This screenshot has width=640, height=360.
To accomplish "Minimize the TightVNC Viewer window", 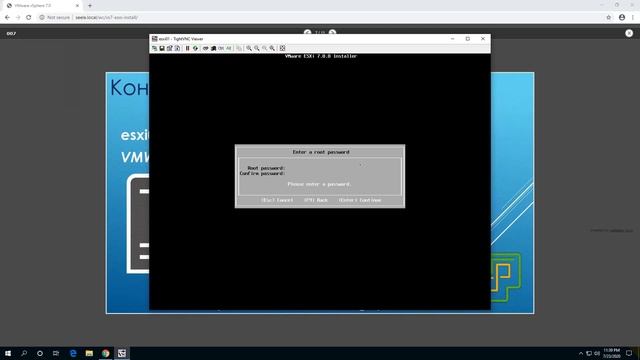I will [452, 39].
